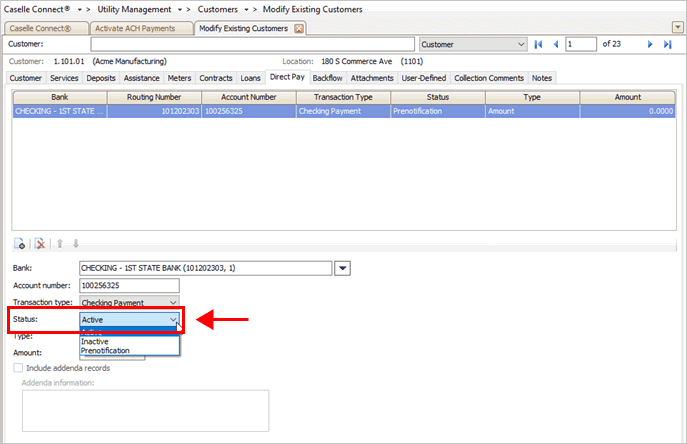Open the Customer search type dropdown
This screenshot has width=687, height=444.
tap(519, 45)
